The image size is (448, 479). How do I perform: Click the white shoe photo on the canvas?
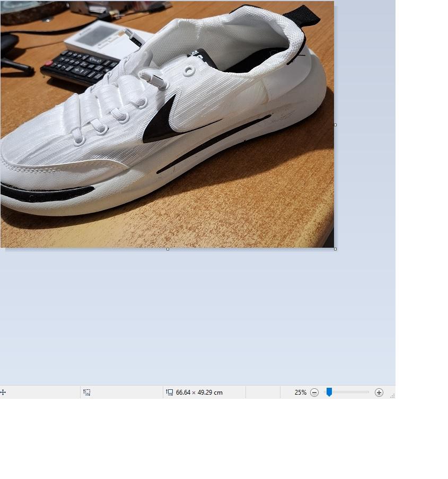[x=167, y=124]
